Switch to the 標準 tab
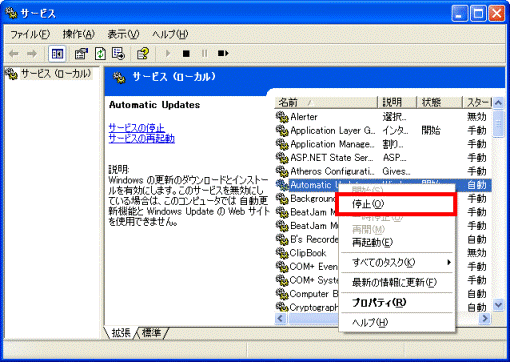 point(152,332)
